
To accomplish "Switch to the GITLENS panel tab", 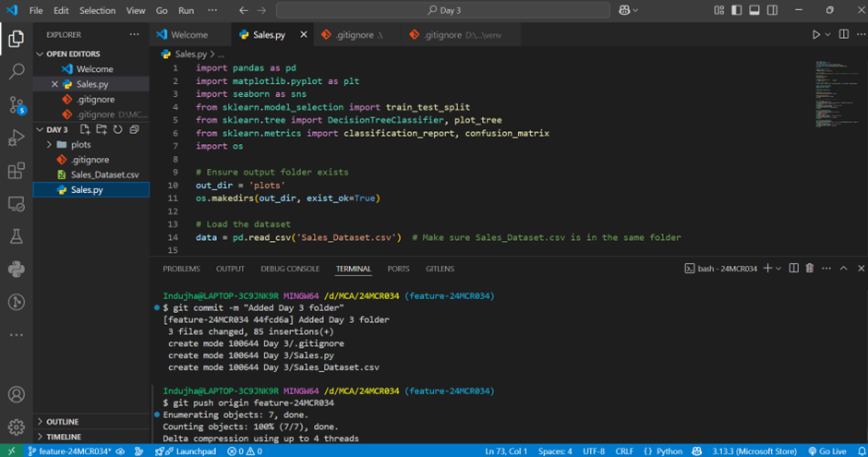I will [440, 269].
